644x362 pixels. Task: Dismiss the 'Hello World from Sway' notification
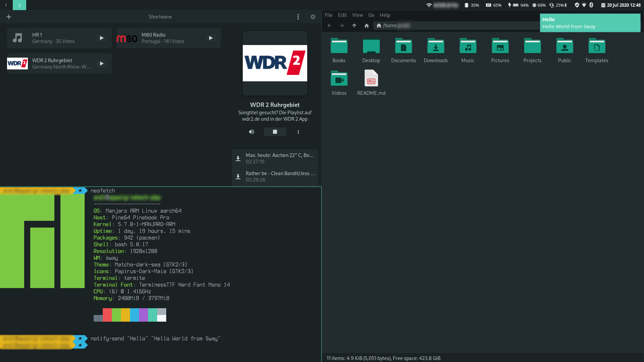pos(590,23)
